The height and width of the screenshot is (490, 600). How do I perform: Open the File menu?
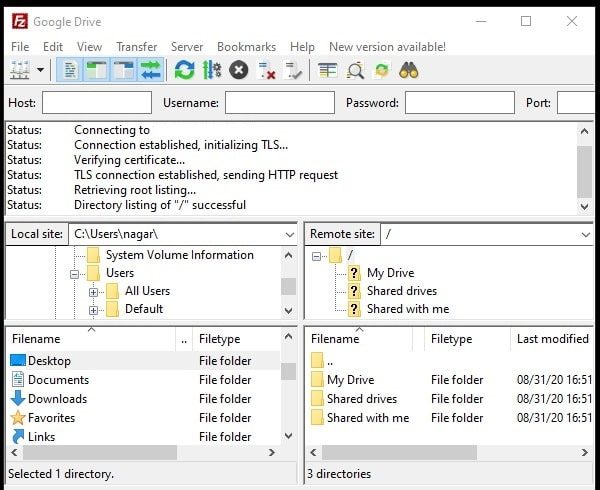tap(20, 47)
